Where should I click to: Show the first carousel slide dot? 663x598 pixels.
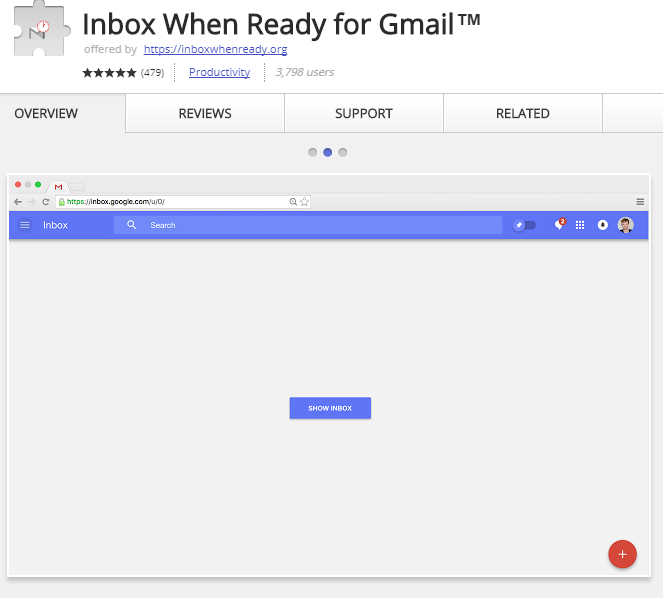click(x=312, y=152)
